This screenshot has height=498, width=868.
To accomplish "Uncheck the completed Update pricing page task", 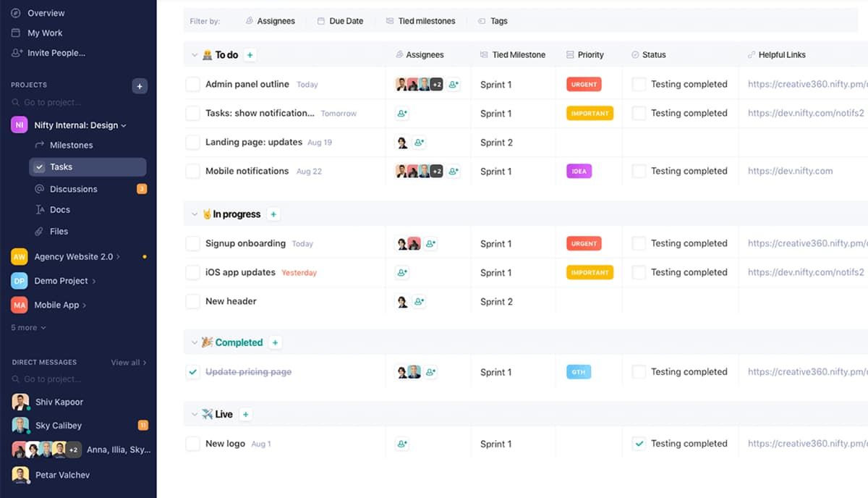I will tap(192, 371).
